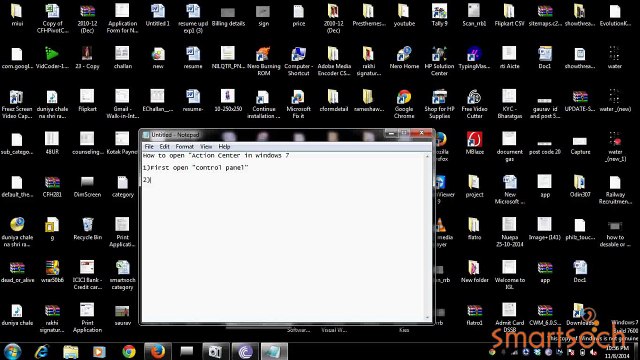Select the EvolutionK file icon

[615, 16]
